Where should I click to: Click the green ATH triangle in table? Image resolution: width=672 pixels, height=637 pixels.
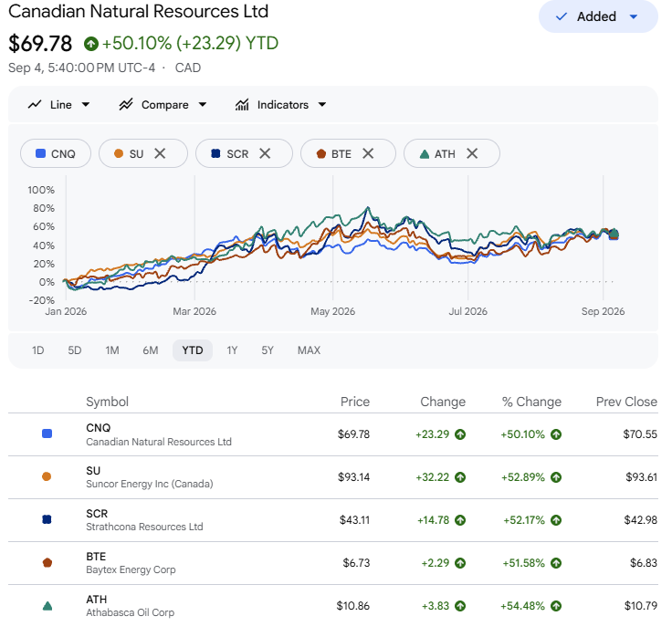(47, 606)
